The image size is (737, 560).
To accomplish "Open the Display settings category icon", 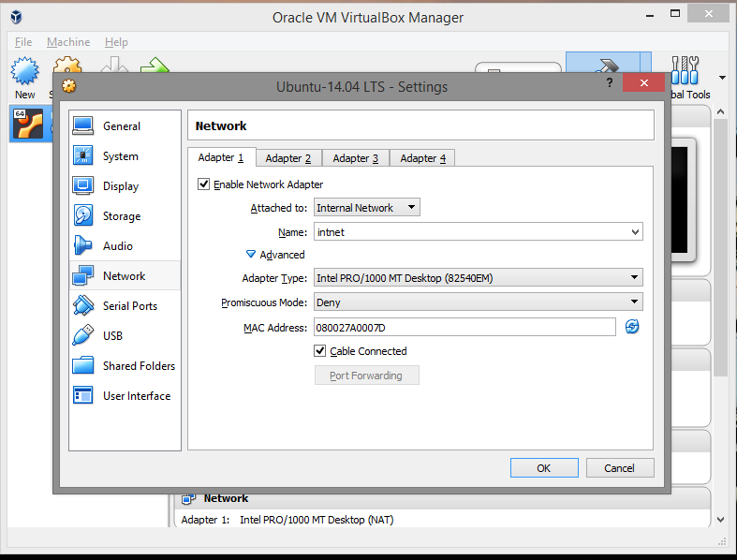I will [83, 185].
